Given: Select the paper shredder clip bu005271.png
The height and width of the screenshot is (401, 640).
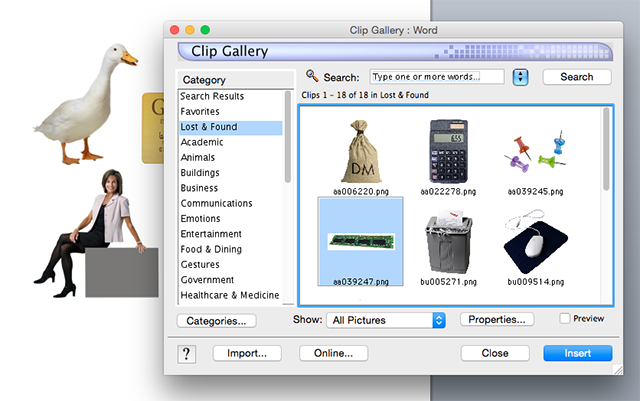Looking at the screenshot, I should click(448, 247).
